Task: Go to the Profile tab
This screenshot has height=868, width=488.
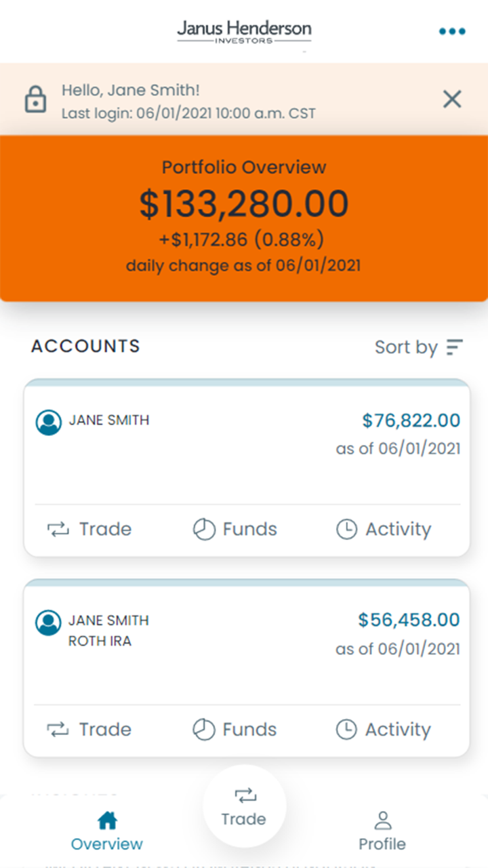Action: pyautogui.click(x=382, y=831)
